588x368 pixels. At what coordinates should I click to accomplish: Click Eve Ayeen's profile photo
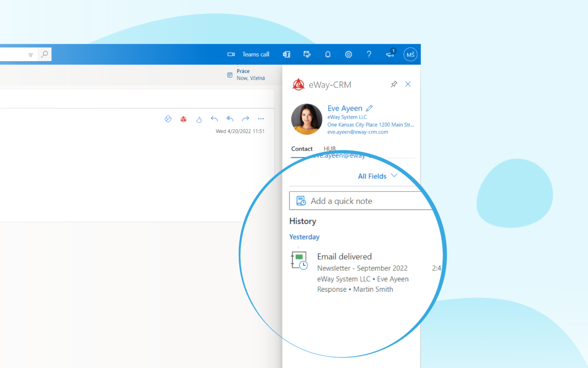pos(306,119)
